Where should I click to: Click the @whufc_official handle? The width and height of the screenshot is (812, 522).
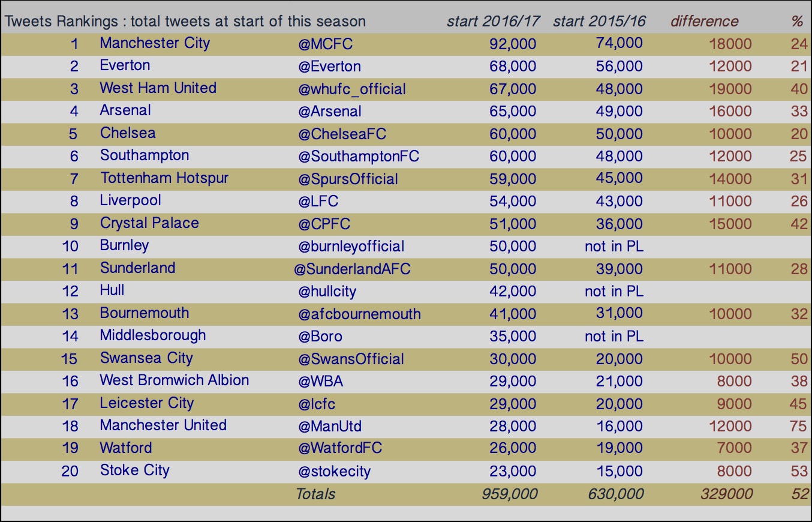[352, 89]
